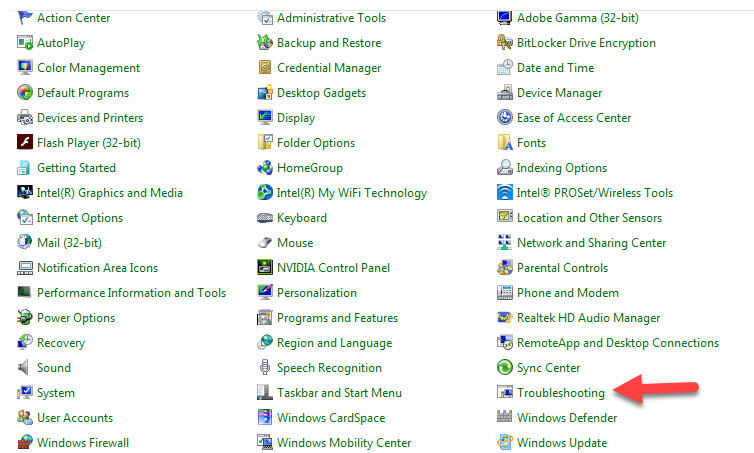
Task: Open Network and Sharing Center link
Action: coord(591,243)
